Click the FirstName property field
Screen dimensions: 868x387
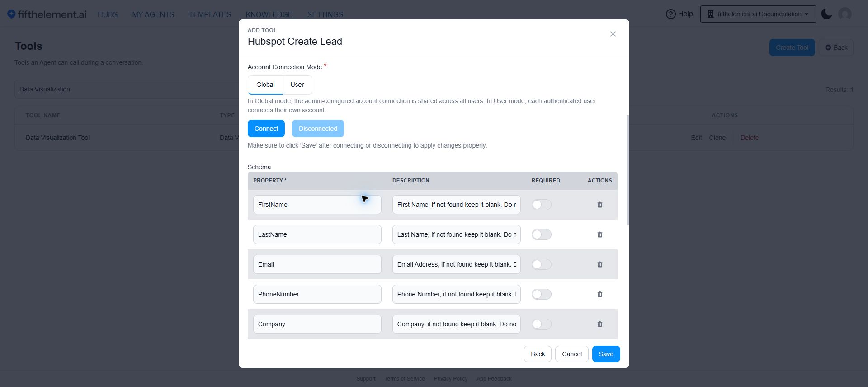pyautogui.click(x=317, y=205)
